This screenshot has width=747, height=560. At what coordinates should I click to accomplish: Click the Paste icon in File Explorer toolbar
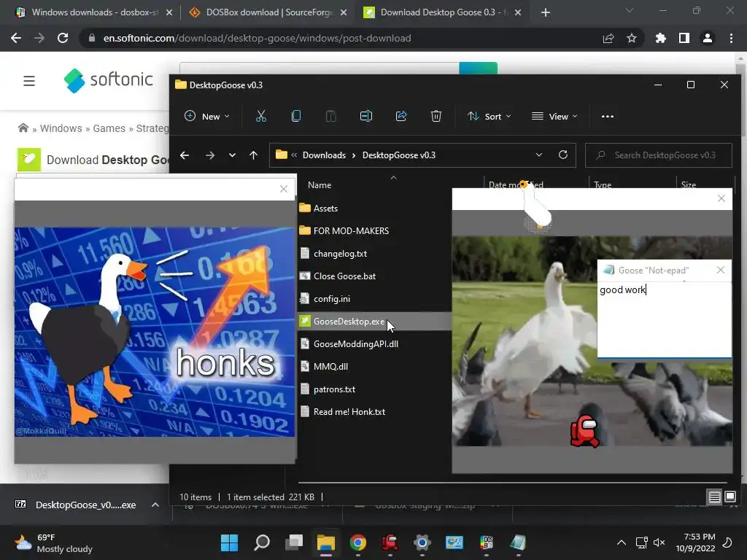coord(330,116)
